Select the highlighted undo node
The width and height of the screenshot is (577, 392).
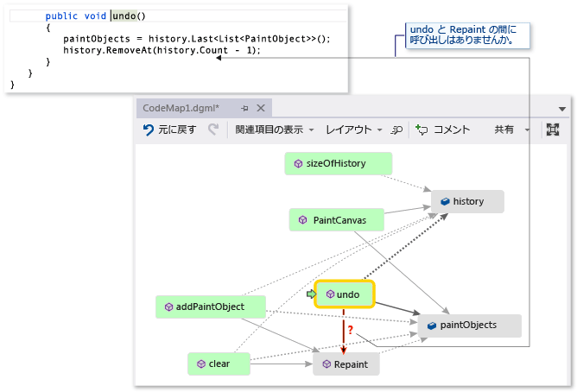[x=344, y=294]
